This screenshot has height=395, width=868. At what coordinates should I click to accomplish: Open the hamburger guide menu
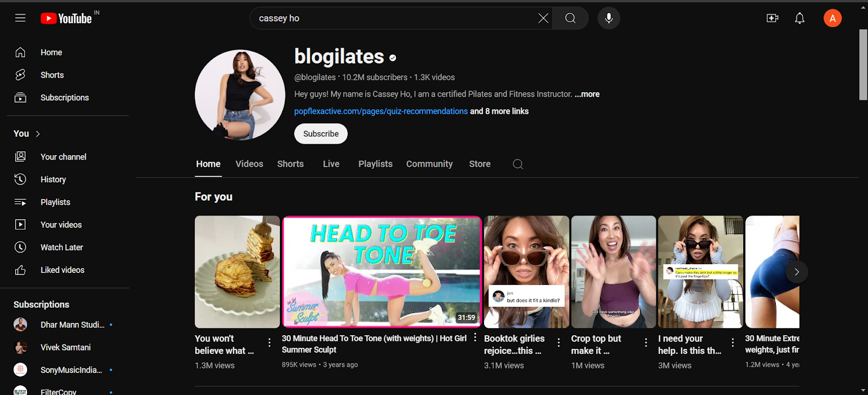point(20,18)
